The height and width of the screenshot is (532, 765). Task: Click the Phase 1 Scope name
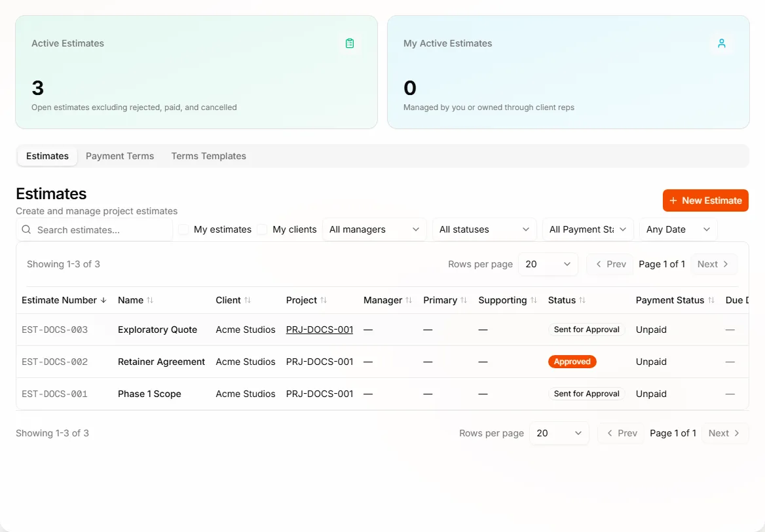click(149, 394)
